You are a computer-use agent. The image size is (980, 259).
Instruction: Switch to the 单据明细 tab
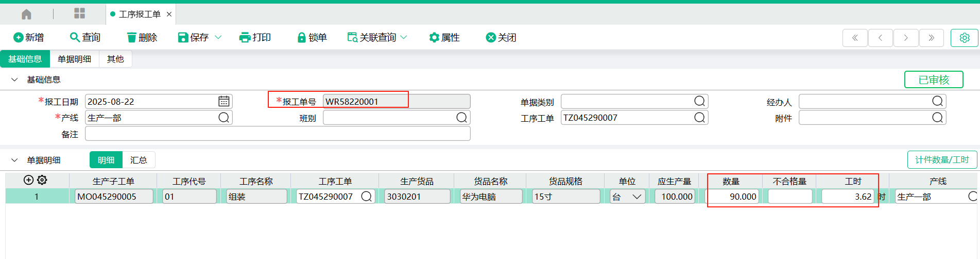(x=74, y=59)
